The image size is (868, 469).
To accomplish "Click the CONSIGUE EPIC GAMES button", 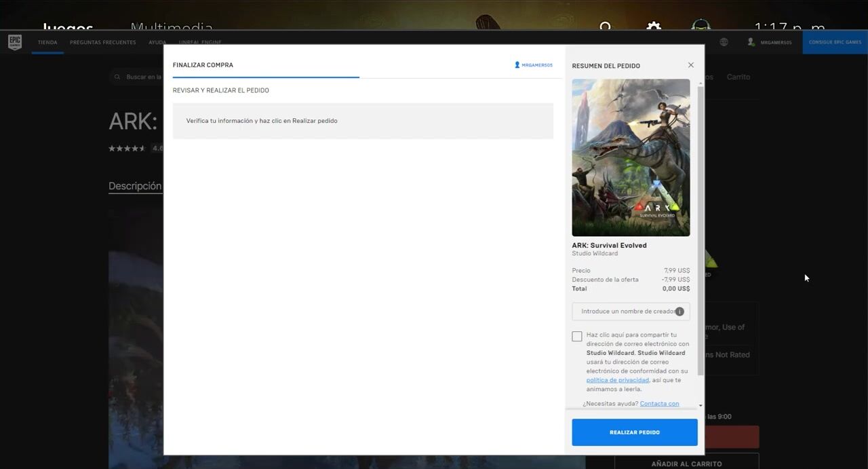I will tap(835, 42).
